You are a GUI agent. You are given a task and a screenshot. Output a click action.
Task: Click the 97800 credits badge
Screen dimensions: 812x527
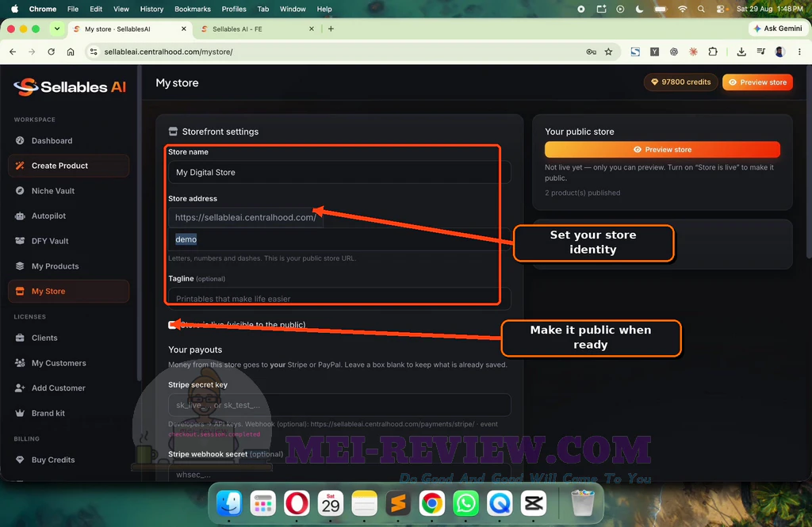click(x=680, y=82)
